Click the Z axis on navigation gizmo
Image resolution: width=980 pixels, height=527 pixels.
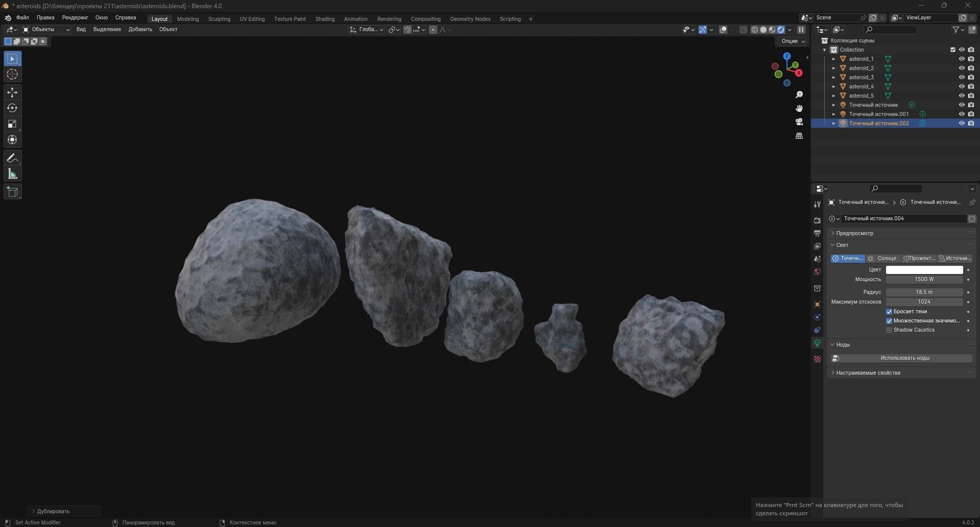(x=787, y=56)
